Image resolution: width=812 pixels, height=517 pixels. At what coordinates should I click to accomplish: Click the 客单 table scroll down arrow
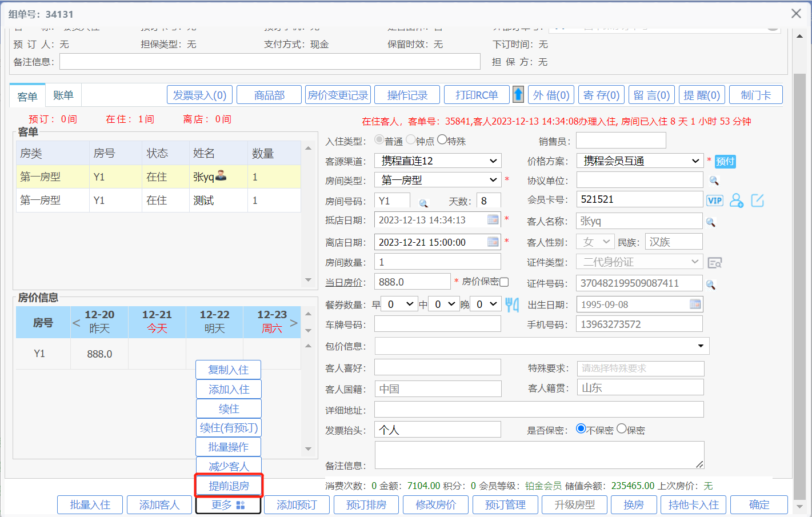pyautogui.click(x=308, y=280)
